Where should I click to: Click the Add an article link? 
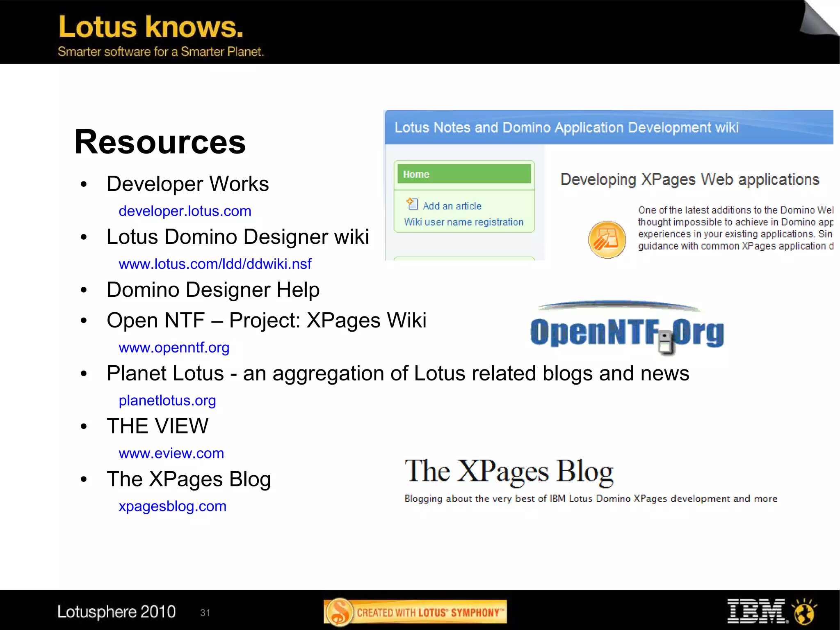pyautogui.click(x=452, y=206)
